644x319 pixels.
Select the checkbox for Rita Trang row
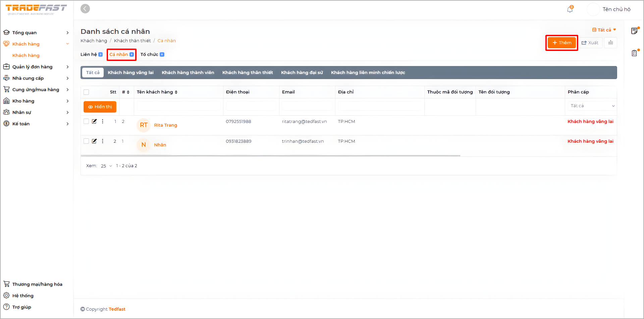point(86,121)
